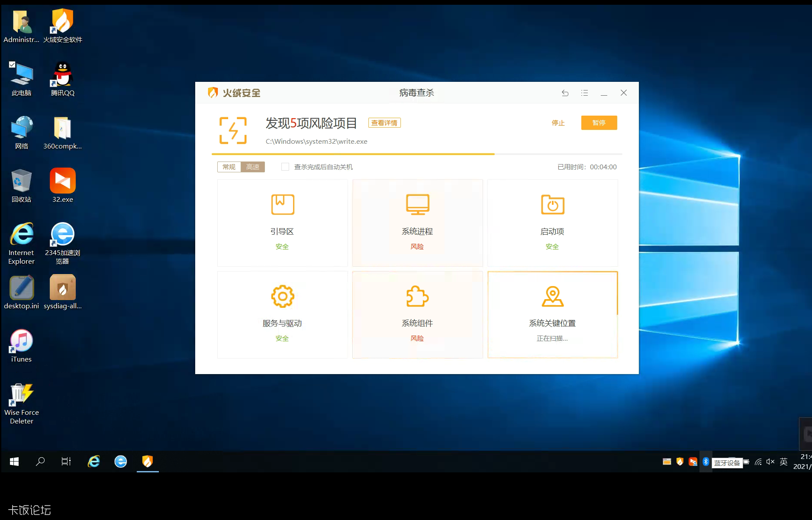Launch Internet Explorer from the taskbar
The width and height of the screenshot is (812, 520).
[94, 462]
